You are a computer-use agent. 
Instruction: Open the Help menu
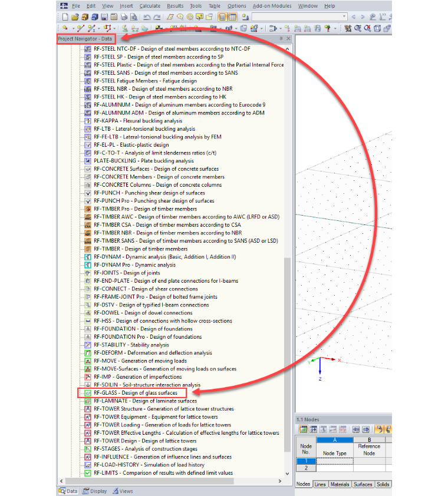pos(330,6)
